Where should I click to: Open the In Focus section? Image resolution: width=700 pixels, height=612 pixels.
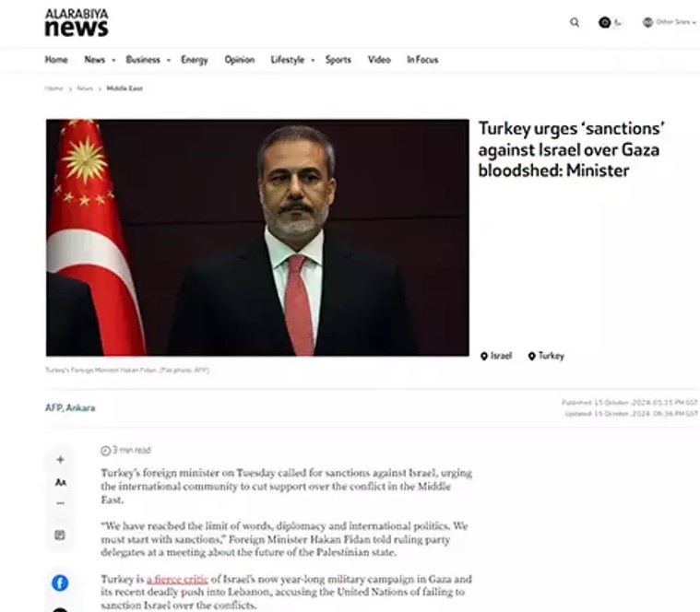coord(422,60)
